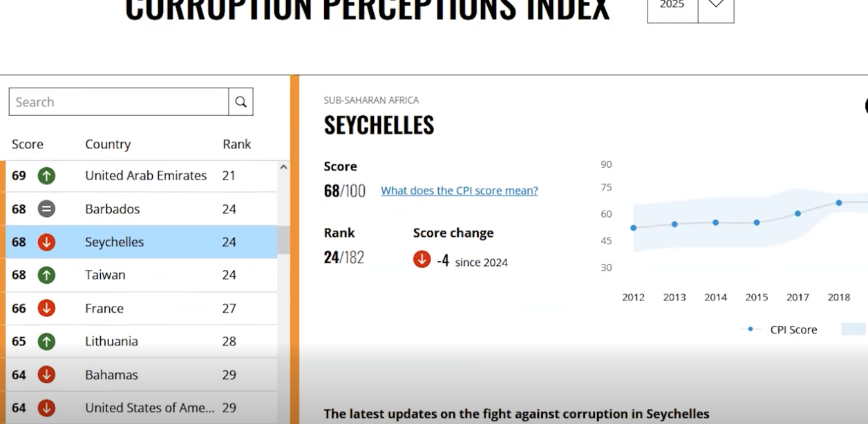Expand the year selector chevron
Viewport: 868px width, 424px height.
pos(716,7)
